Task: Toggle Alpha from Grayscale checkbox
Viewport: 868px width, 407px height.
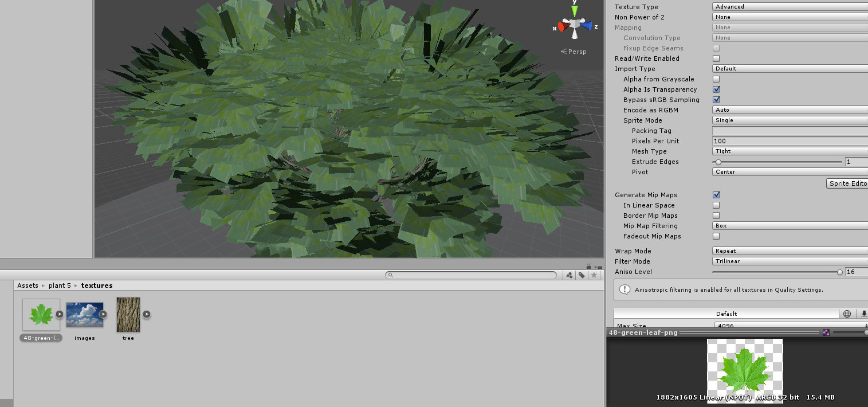Action: coord(716,79)
